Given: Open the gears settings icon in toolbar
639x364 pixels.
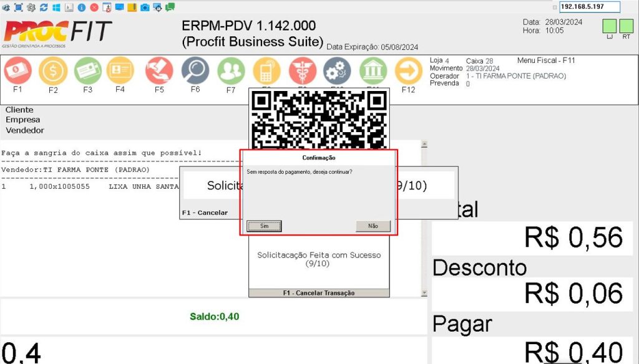Looking at the screenshot, I should [x=337, y=71].
